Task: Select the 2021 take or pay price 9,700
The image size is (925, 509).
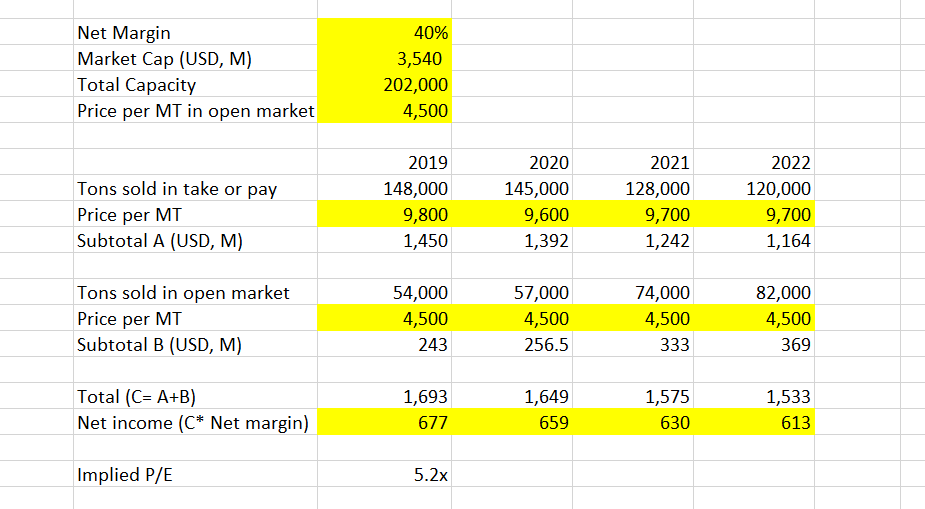Action: 630,214
